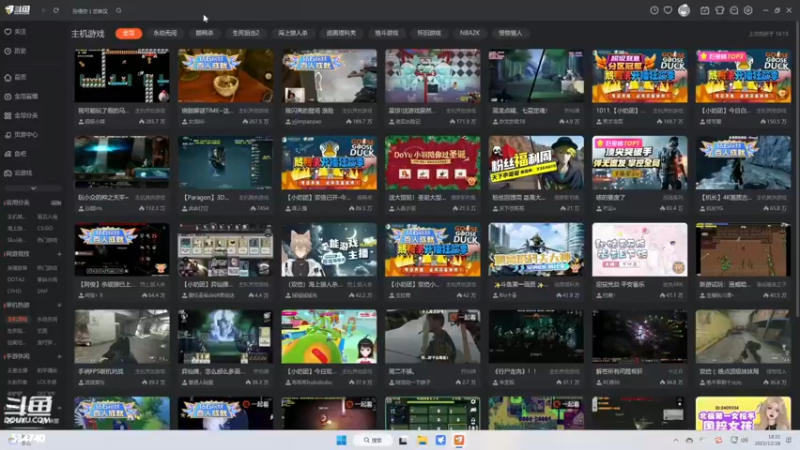Open the messages chat bubble icon
Image resolution: width=800 pixels, height=450 pixels.
(734, 10)
